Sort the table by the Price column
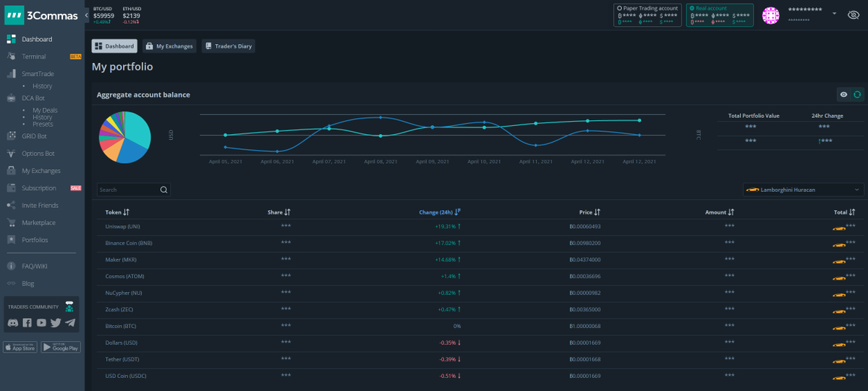This screenshot has width=868, height=391. [x=590, y=212]
